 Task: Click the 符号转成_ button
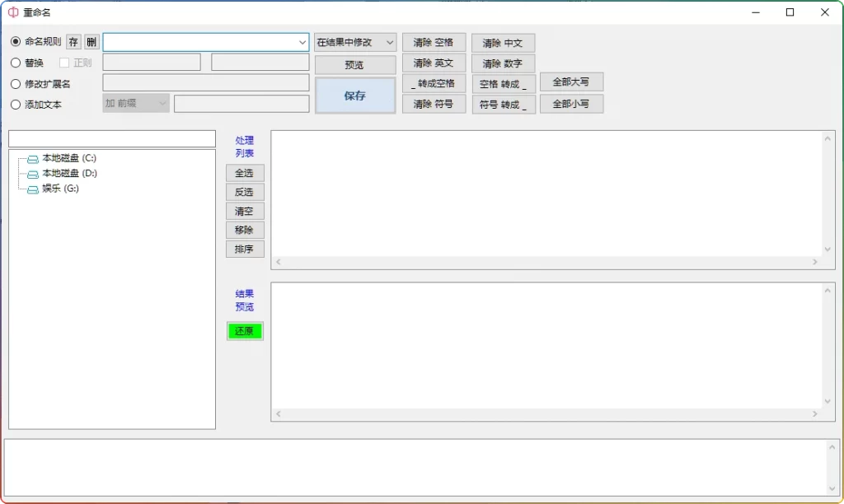[503, 103]
